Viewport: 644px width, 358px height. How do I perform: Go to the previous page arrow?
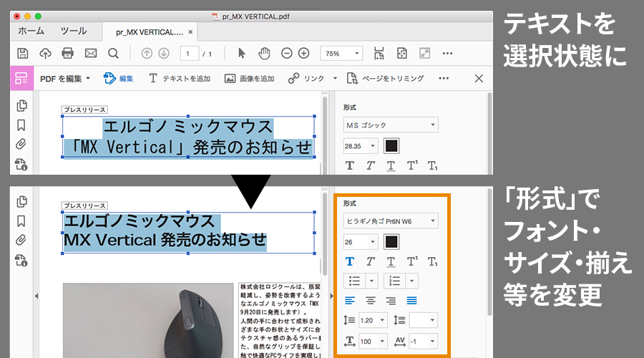[x=147, y=54]
